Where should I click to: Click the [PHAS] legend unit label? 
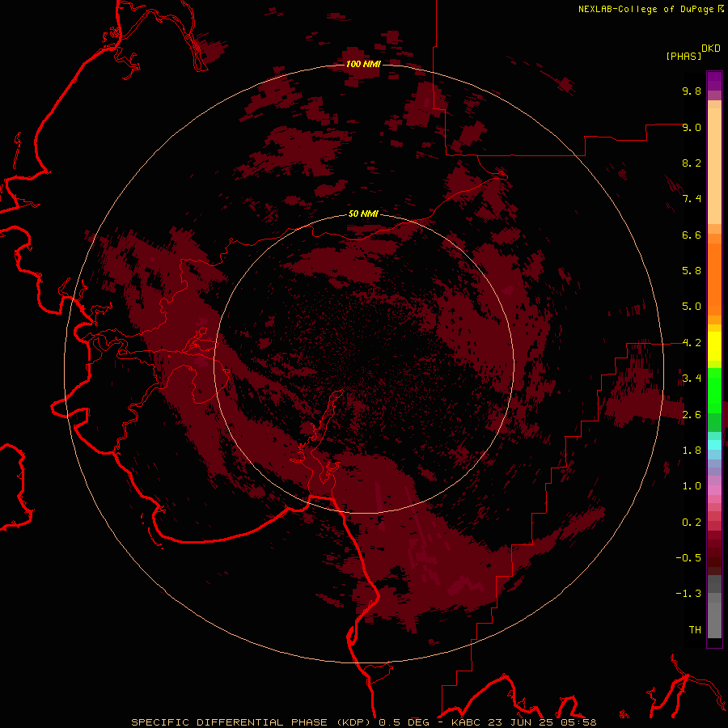tap(684, 56)
